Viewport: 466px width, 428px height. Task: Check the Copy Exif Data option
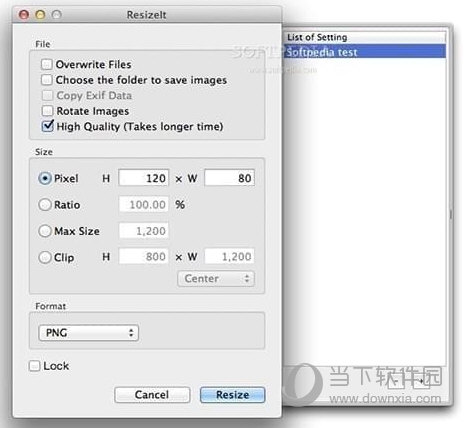click(47, 95)
